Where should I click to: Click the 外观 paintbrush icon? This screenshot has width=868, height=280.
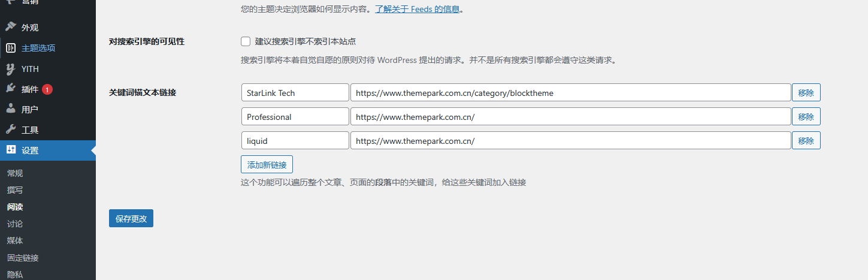(x=11, y=27)
